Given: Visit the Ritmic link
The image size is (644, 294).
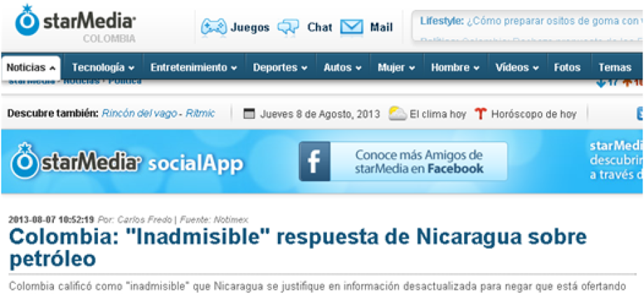Looking at the screenshot, I should [x=200, y=113].
